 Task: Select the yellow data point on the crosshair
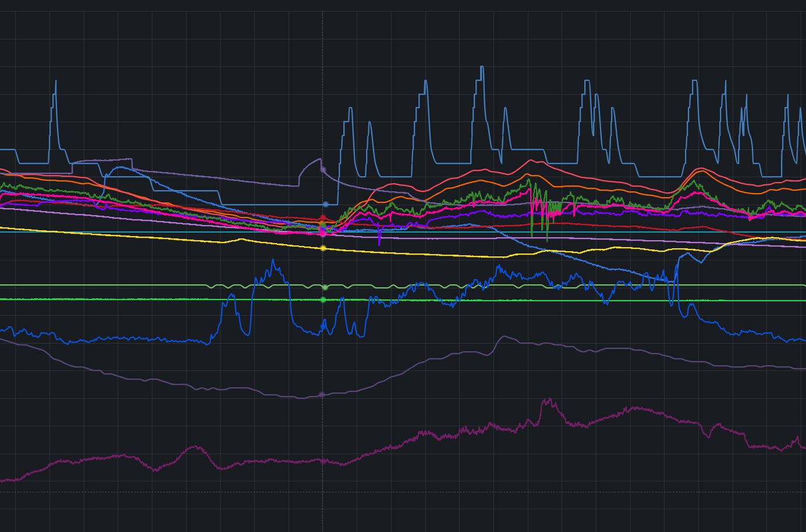pos(323,248)
